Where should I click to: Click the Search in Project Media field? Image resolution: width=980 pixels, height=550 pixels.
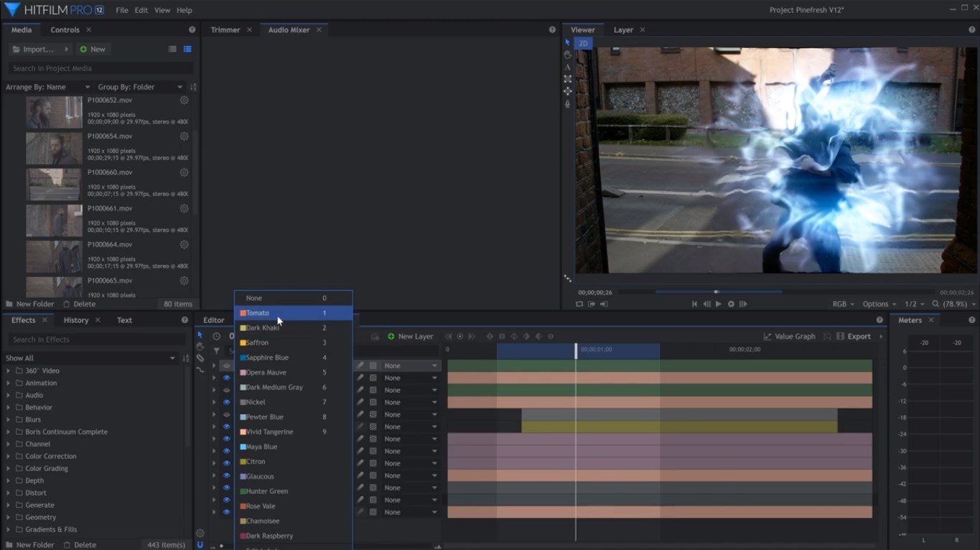coord(101,68)
